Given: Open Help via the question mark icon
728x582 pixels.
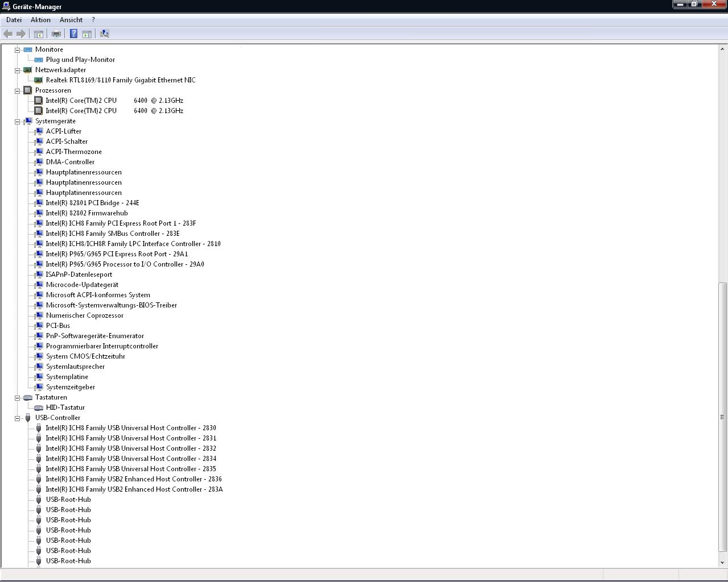Looking at the screenshot, I should coord(73,34).
